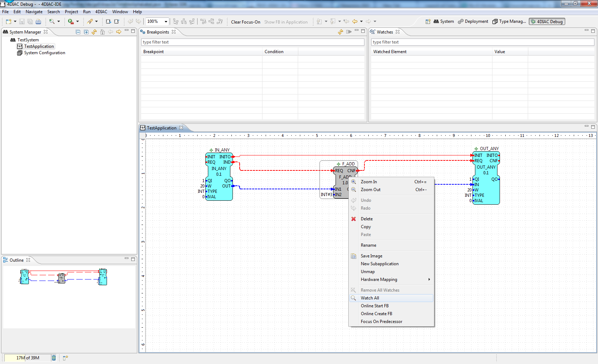
Task: Click the Expand All icon in System Manager
Action: tap(86, 32)
